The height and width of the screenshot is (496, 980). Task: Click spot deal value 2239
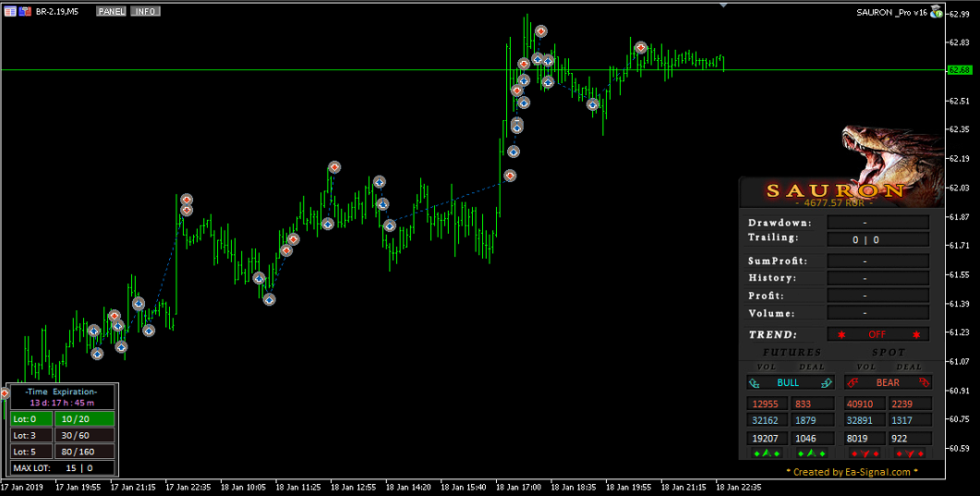point(910,405)
